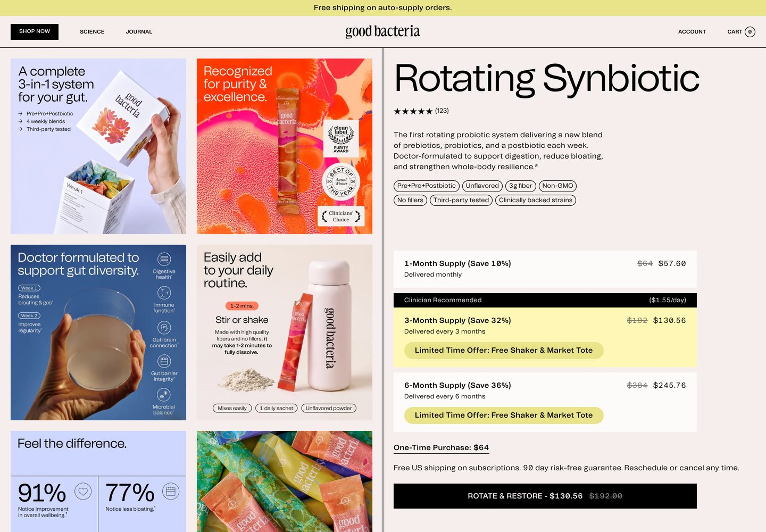
Task: Click the five-star rating icons
Action: [413, 111]
